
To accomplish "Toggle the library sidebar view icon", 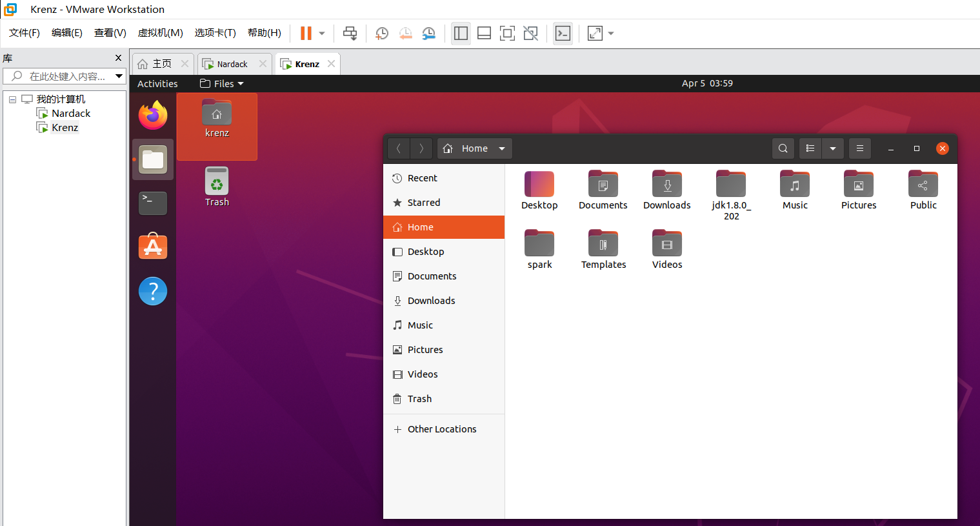I will coord(461,33).
